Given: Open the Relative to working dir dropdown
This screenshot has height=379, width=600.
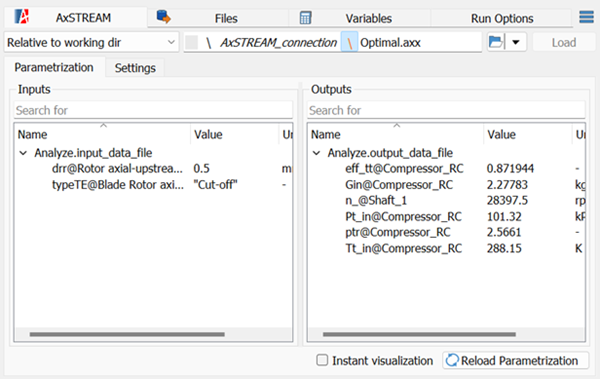Looking at the screenshot, I should [x=91, y=42].
